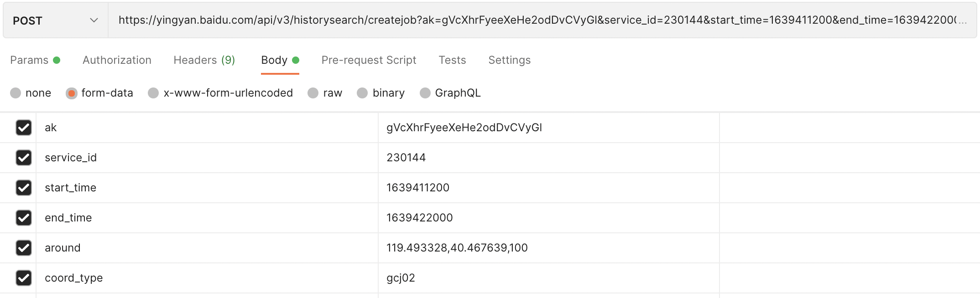
Task: Choose the binary body option
Action: [x=362, y=93]
